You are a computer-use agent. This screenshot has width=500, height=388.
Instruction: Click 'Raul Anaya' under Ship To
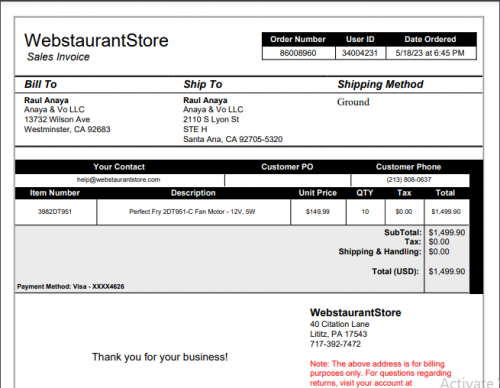pos(205,100)
